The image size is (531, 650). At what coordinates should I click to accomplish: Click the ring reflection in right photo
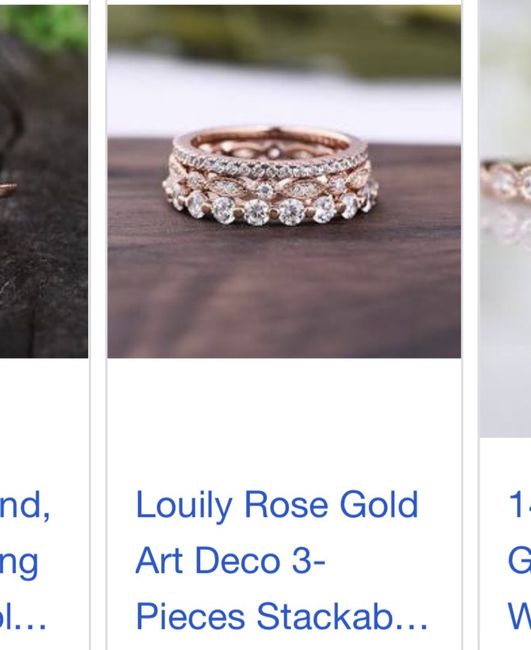point(507,226)
